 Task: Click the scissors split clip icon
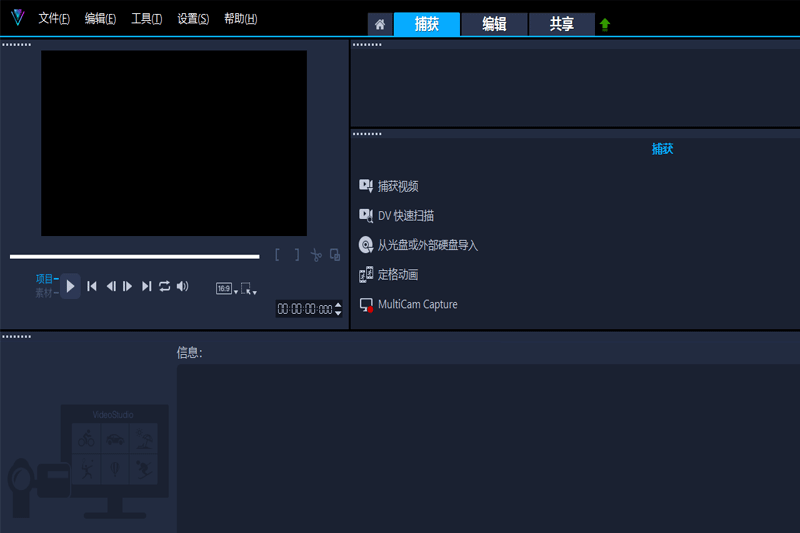click(316, 255)
